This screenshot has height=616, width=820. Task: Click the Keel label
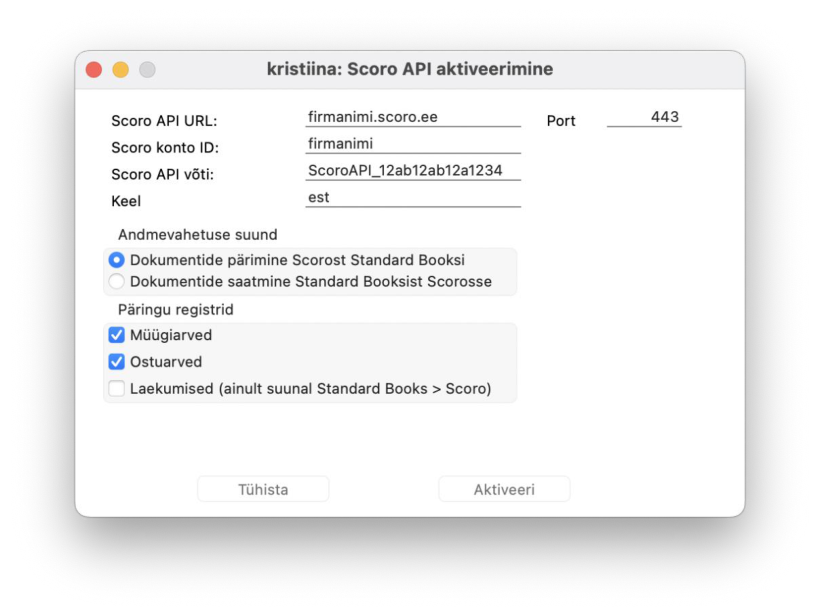pos(126,201)
